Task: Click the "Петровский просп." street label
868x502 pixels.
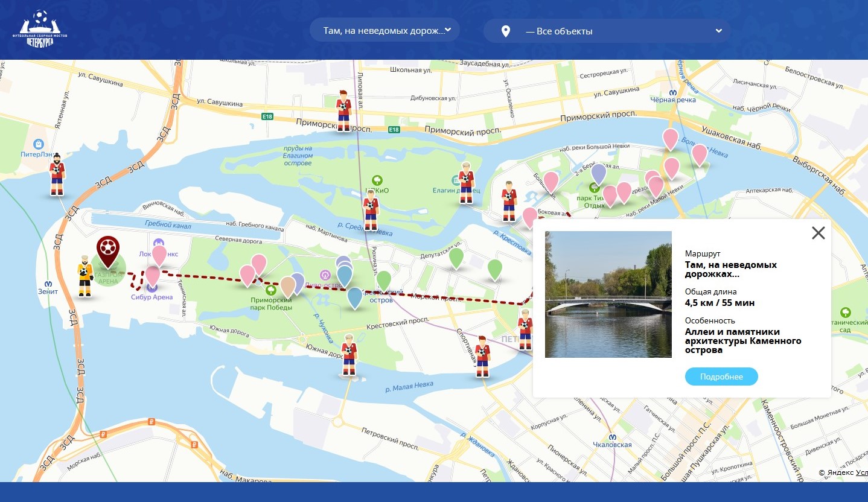Action: point(389,439)
